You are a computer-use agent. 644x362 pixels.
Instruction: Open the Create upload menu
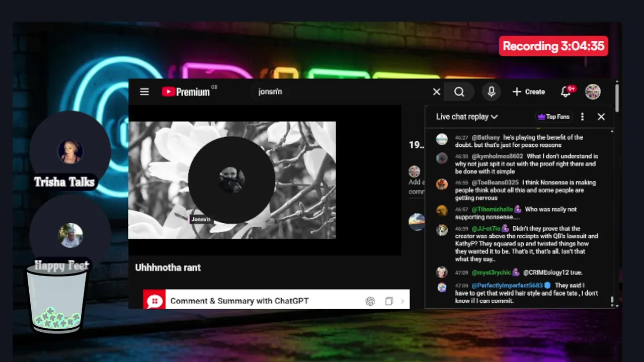529,92
